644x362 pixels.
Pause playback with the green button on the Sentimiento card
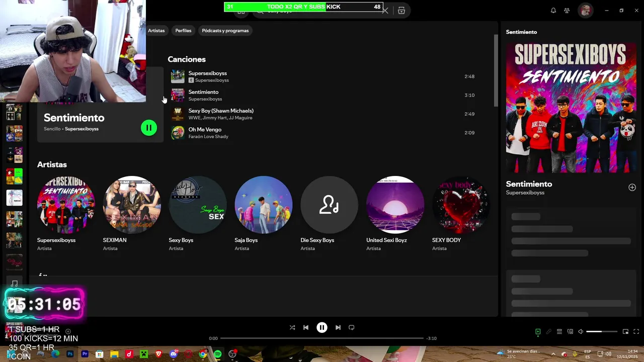click(149, 128)
